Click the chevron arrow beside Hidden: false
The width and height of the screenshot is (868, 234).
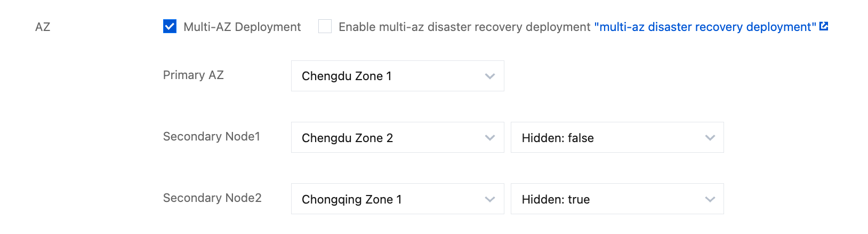tap(710, 138)
